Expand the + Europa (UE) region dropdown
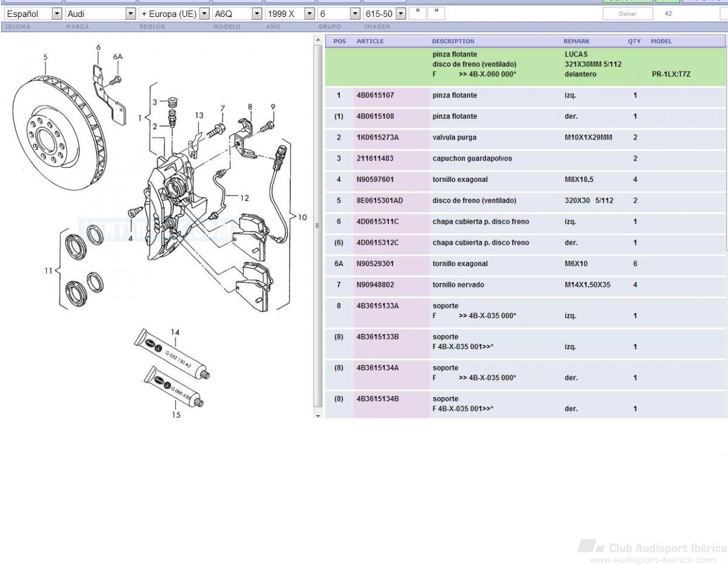This screenshot has height=565, width=728. 174,13
